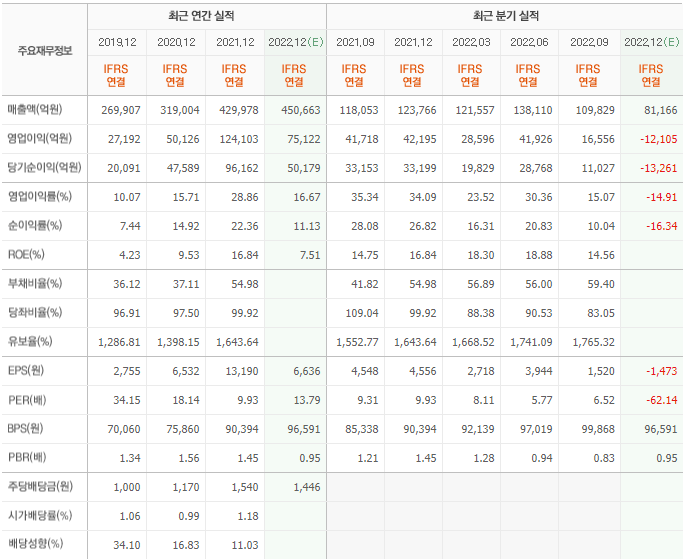Select the 당기순이익(억원) row label

[44, 168]
